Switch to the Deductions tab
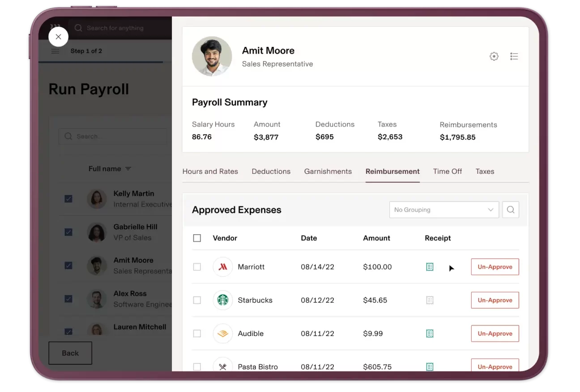This screenshot has width=580, height=392. pos(271,171)
